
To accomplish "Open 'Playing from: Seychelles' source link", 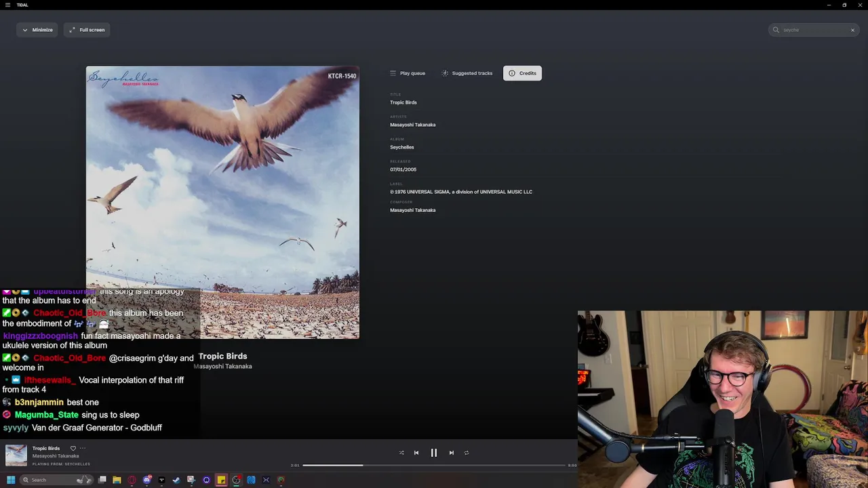I will click(x=61, y=464).
